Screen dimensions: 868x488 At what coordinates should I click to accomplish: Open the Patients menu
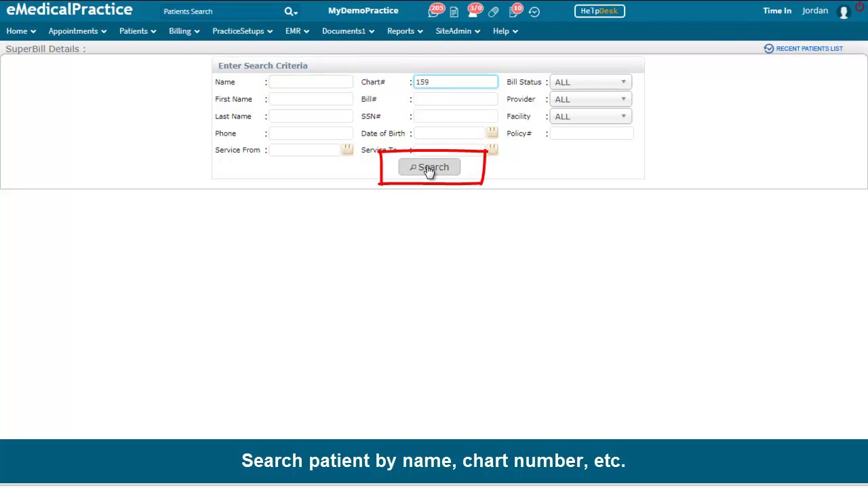click(138, 31)
